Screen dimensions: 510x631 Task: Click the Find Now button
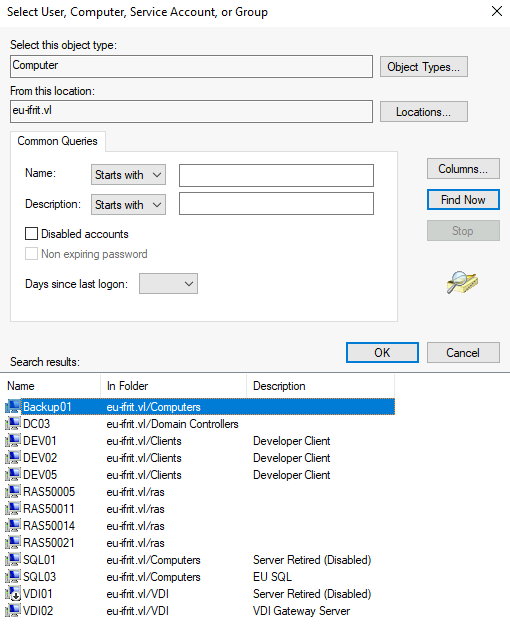click(x=463, y=200)
